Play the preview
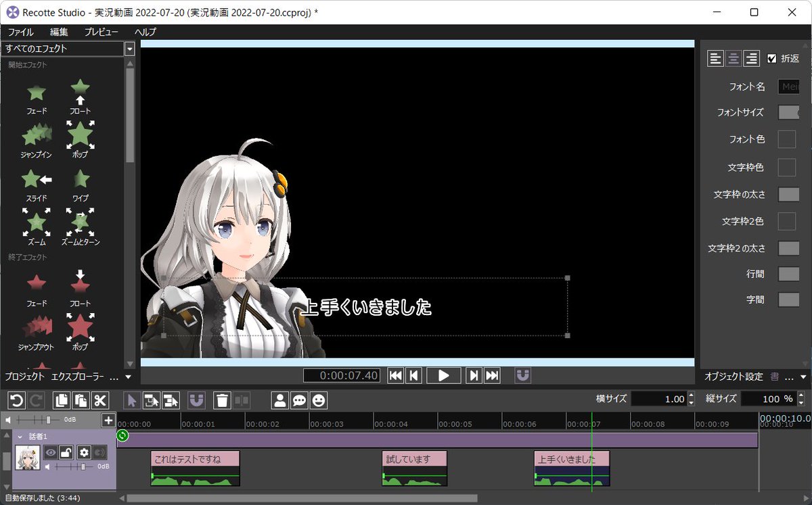The image size is (812, 505). pyautogui.click(x=444, y=375)
